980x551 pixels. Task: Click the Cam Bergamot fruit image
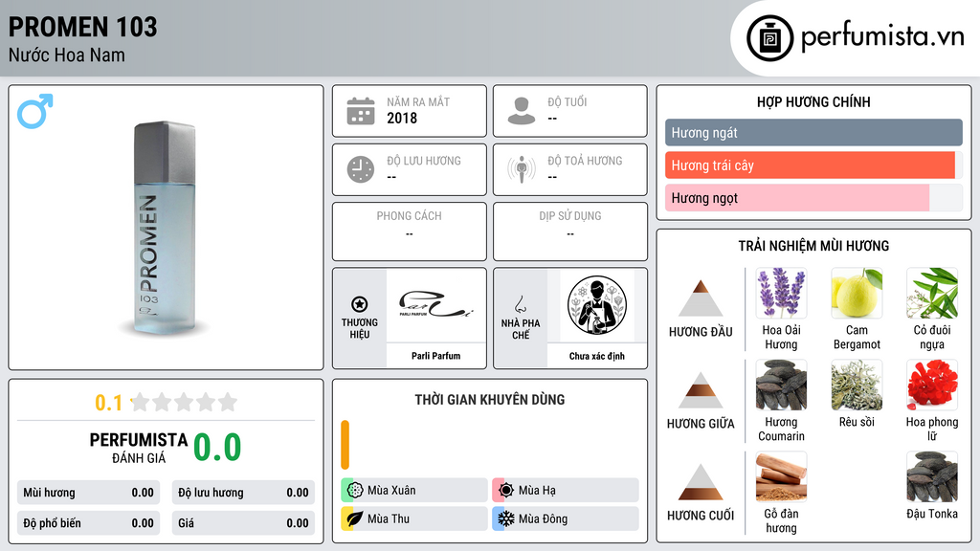(857, 293)
